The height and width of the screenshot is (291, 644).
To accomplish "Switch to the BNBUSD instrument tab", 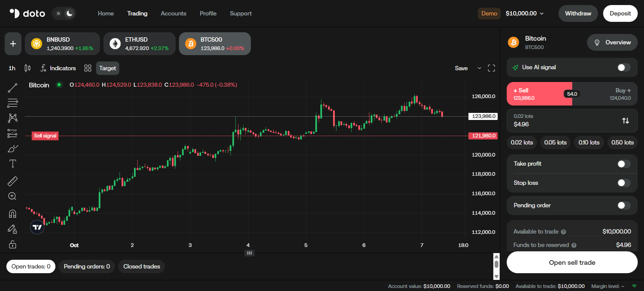I will pyautogui.click(x=62, y=44).
